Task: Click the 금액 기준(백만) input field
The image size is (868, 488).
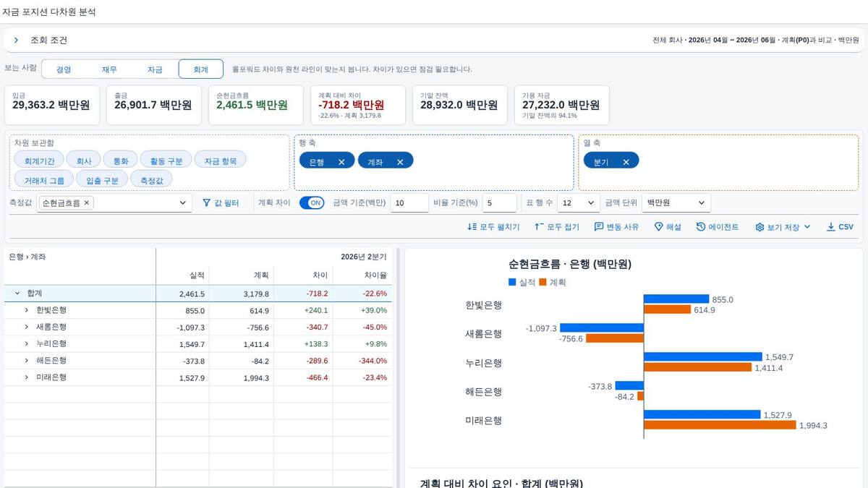Action: (409, 203)
